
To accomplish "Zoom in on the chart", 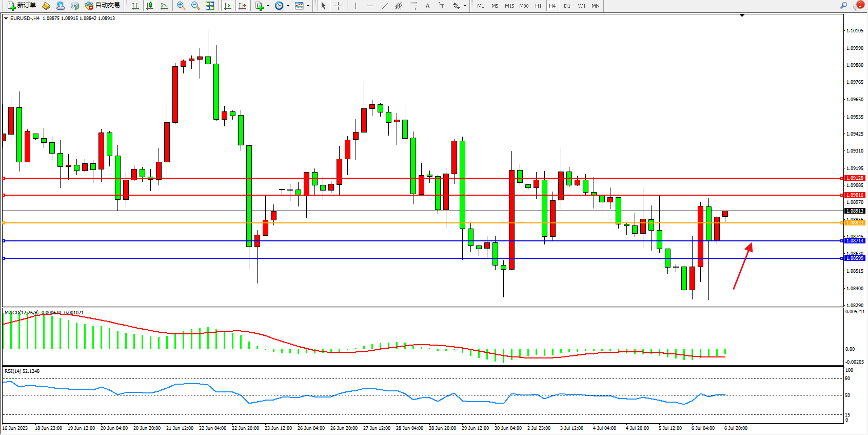I will [x=181, y=6].
